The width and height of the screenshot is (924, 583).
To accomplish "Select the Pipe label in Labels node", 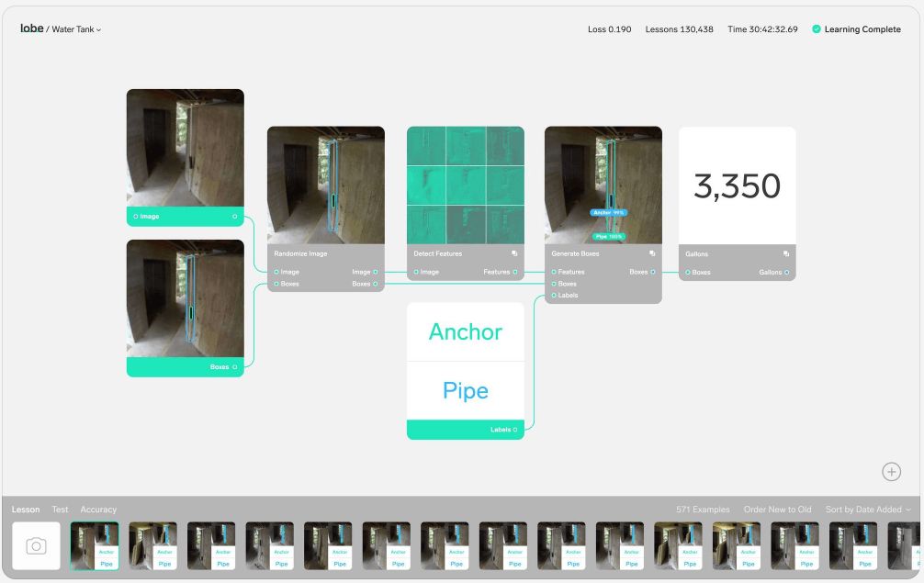I will (x=465, y=390).
